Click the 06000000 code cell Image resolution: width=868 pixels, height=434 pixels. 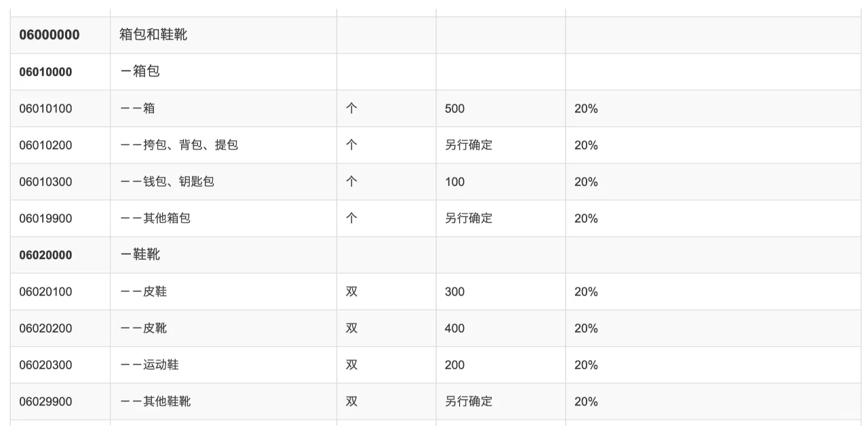coord(50,35)
